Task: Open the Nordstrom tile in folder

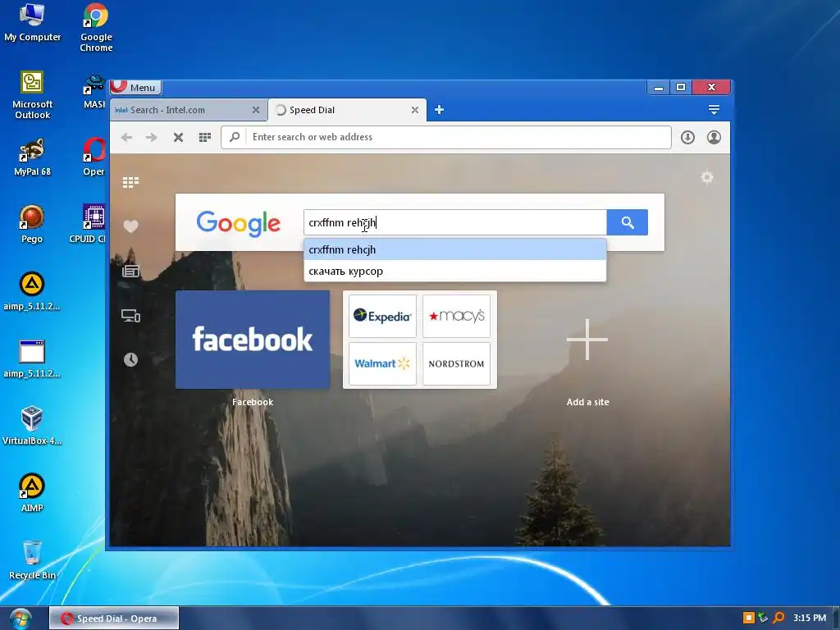Action: pyautogui.click(x=456, y=363)
